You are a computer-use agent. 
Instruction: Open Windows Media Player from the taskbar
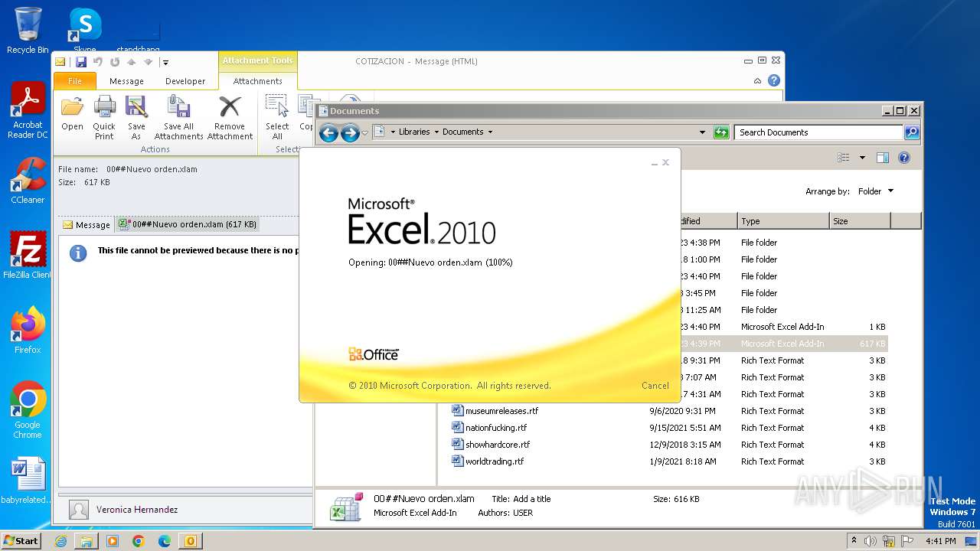(113, 541)
